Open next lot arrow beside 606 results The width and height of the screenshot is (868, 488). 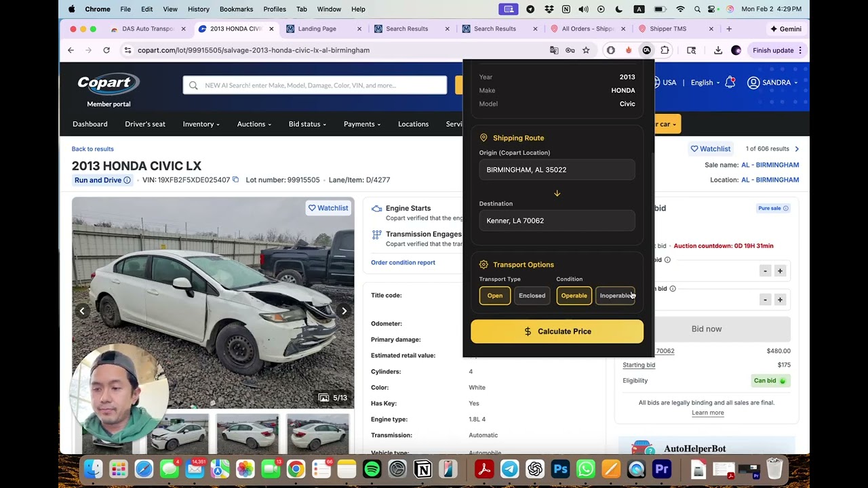(797, 148)
